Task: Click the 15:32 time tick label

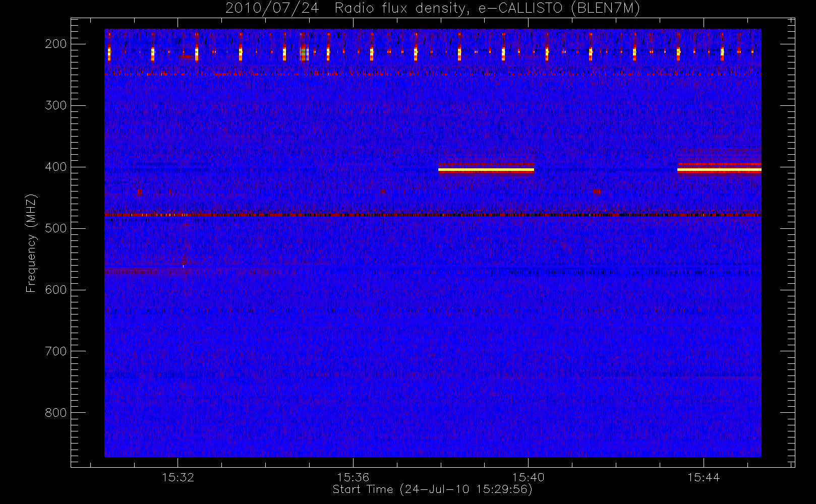Action: pos(178,477)
